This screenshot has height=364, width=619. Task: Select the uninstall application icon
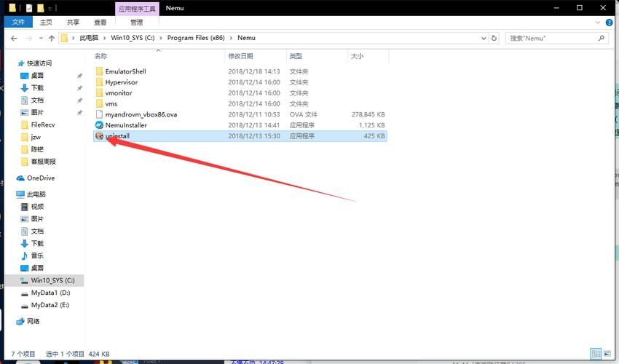pos(99,136)
